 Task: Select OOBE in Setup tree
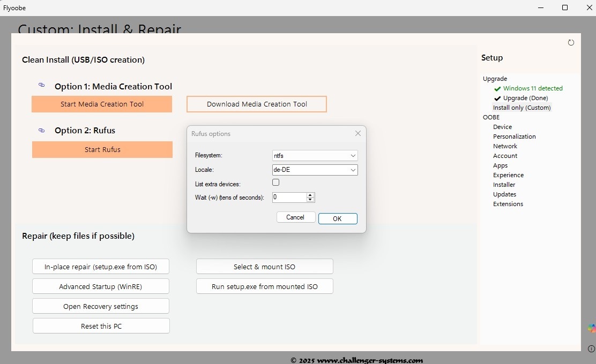pos(491,117)
